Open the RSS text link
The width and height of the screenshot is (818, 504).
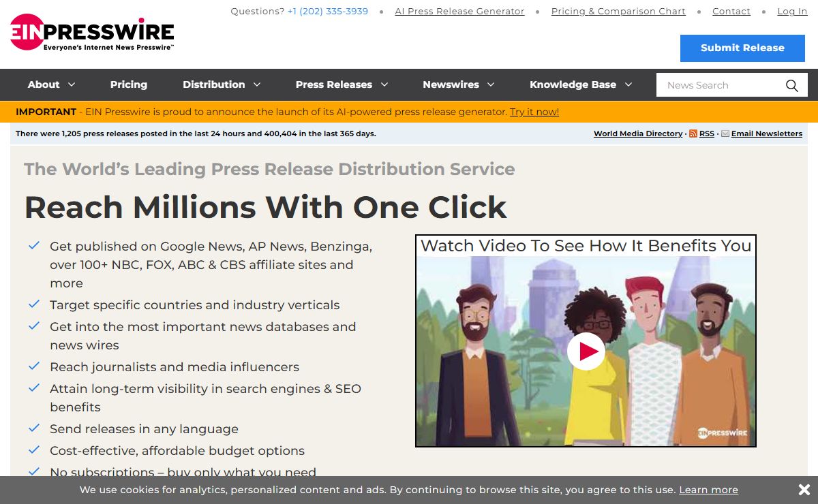[707, 133]
